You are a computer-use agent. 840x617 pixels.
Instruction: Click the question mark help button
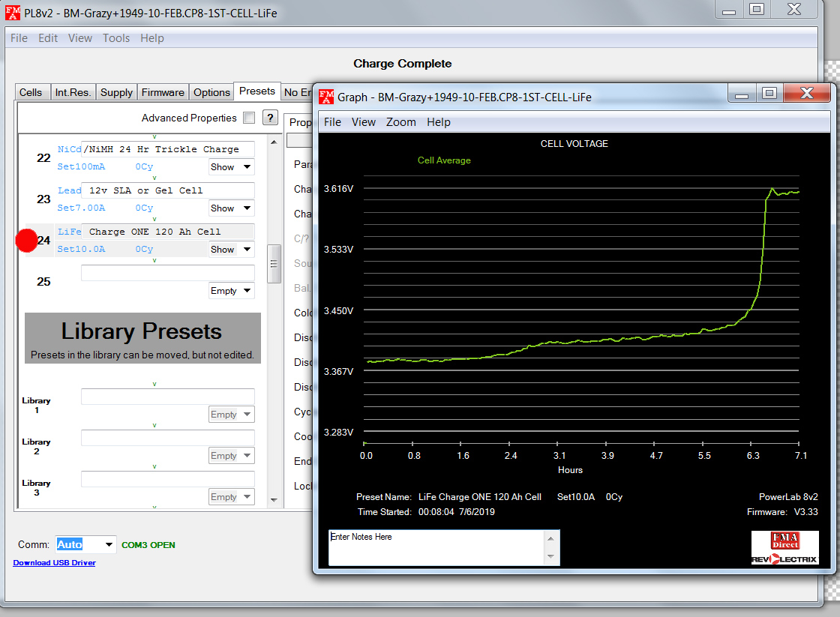point(270,118)
